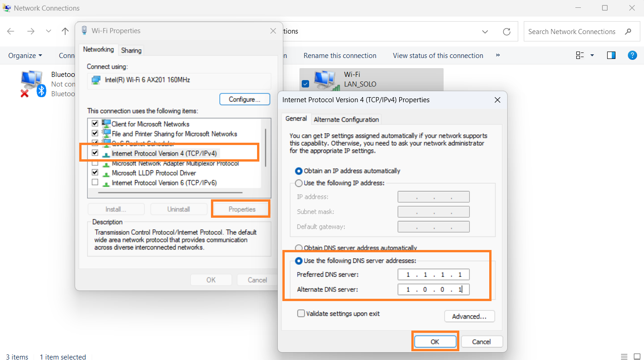
Task: Switch to the Networking tab
Action: [x=99, y=50]
